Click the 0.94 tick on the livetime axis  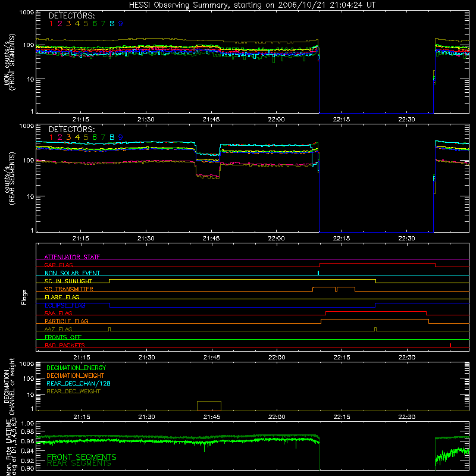[27, 451]
